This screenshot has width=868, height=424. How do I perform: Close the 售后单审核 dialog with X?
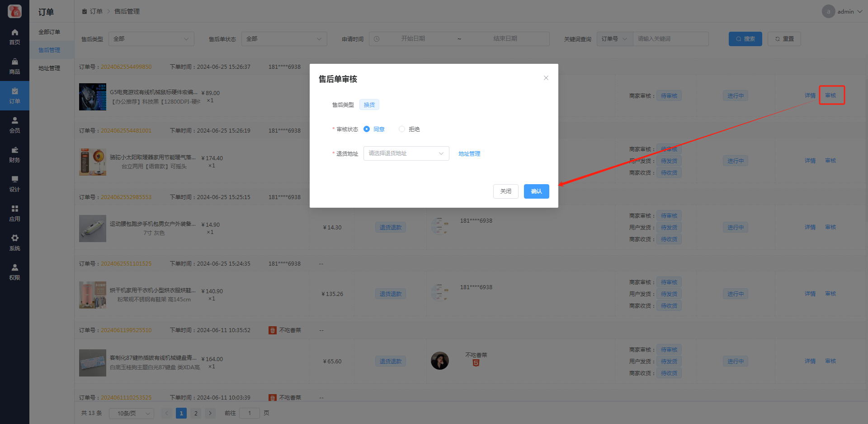point(546,78)
